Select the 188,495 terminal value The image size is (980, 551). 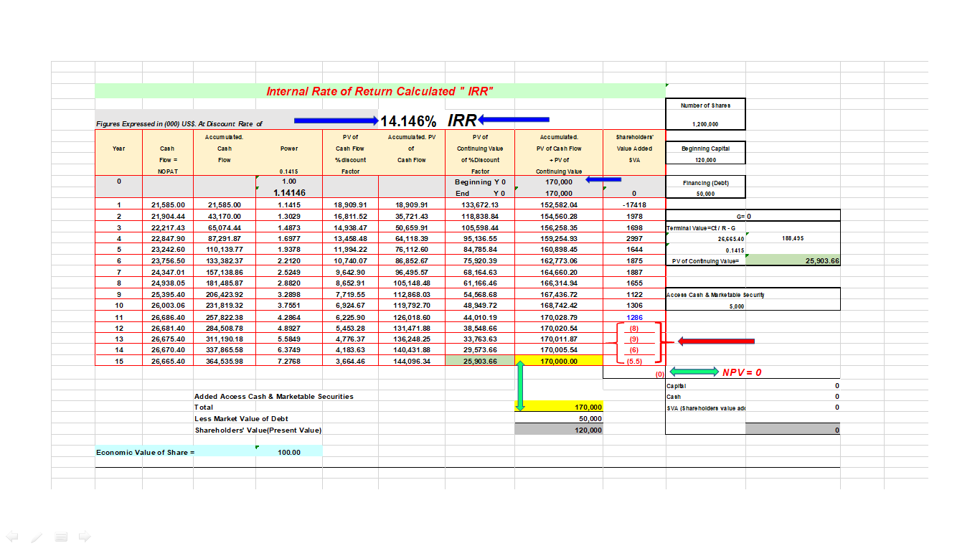tap(793, 238)
